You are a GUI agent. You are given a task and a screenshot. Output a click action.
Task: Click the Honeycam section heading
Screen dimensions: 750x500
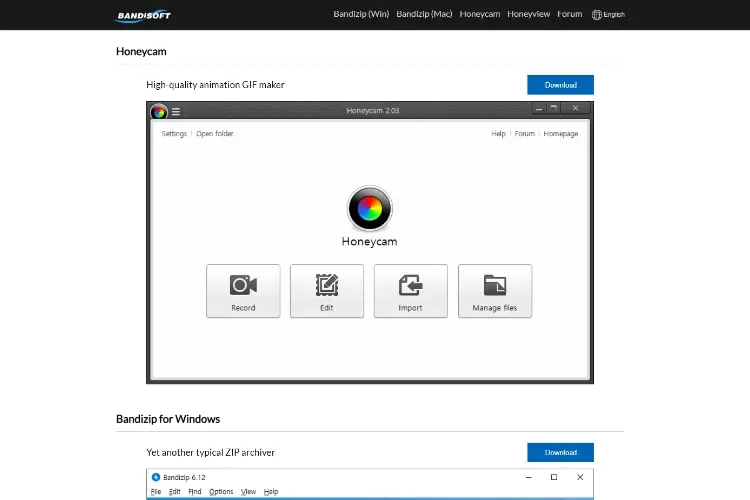point(141,51)
